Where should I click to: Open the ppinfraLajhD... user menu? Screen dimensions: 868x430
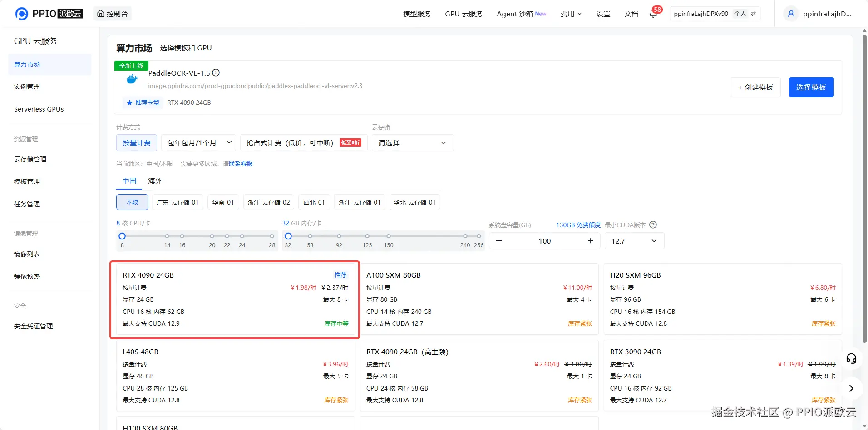click(827, 14)
